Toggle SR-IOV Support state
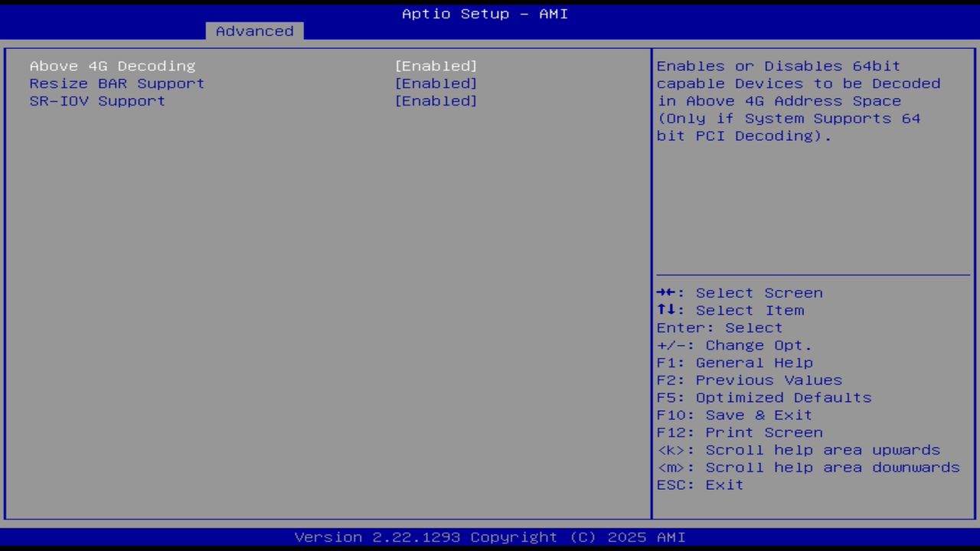Screen dimensions: 980x551 click(x=436, y=101)
